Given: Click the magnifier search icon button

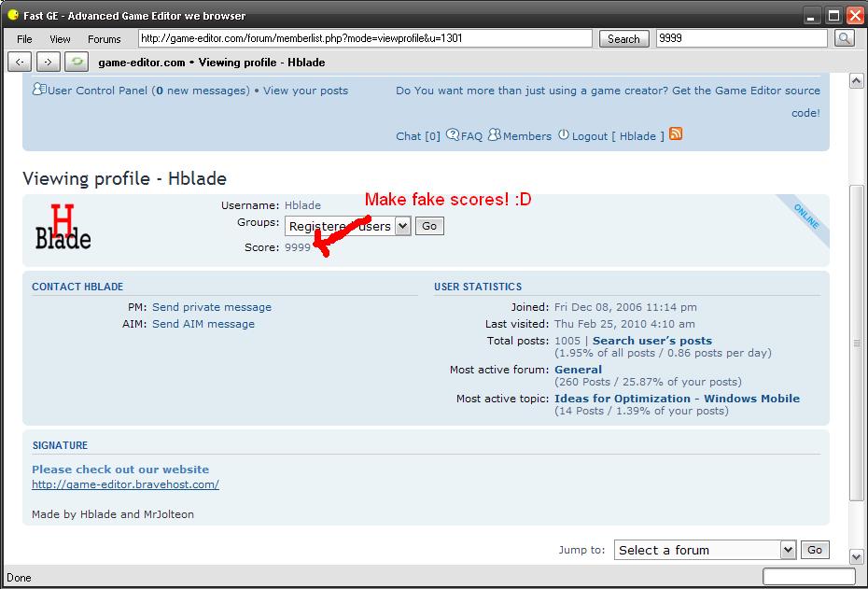Looking at the screenshot, I should pyautogui.click(x=844, y=38).
